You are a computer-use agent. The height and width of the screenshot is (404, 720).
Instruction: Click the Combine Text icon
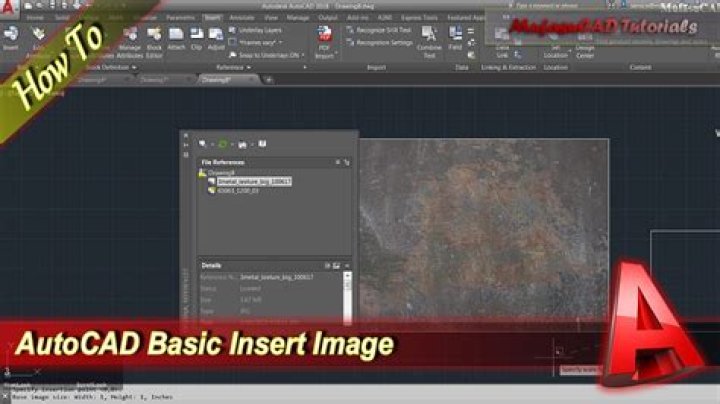(x=429, y=43)
